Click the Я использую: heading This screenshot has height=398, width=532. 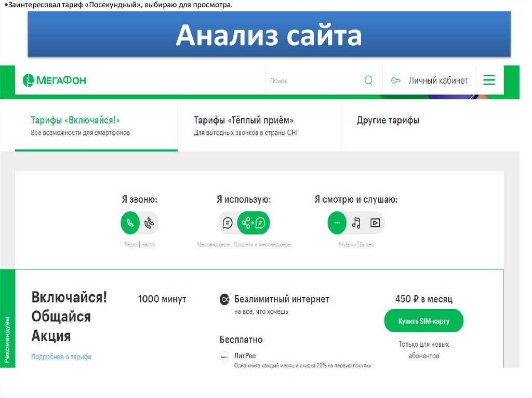[244, 199]
